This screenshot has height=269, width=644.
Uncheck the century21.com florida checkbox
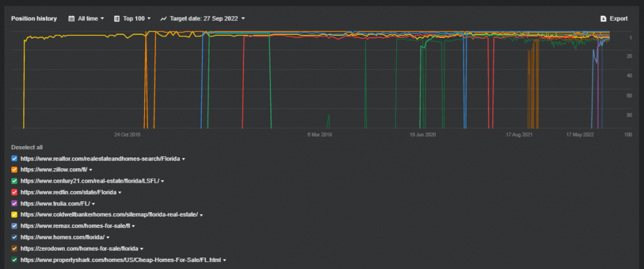click(14, 181)
